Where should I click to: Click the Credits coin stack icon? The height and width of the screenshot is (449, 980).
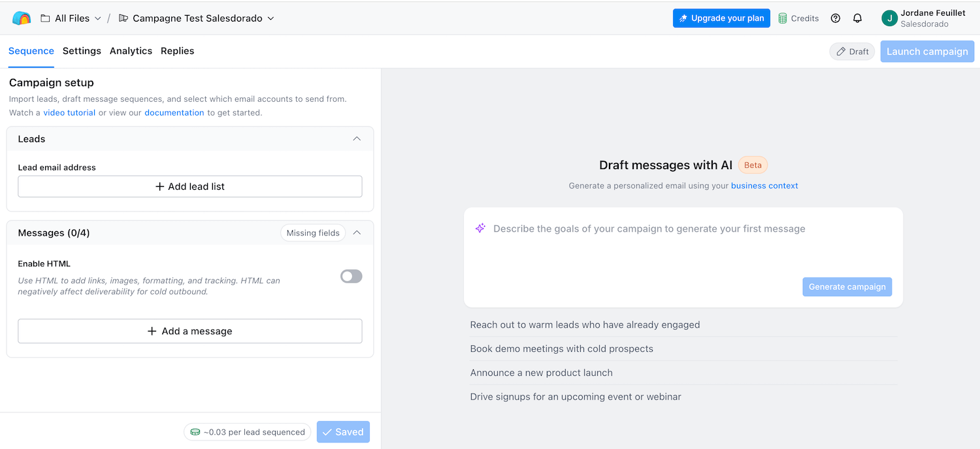783,18
